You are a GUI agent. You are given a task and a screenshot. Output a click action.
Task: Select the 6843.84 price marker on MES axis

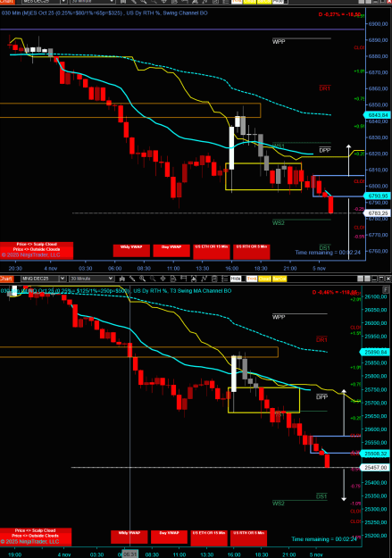378,115
